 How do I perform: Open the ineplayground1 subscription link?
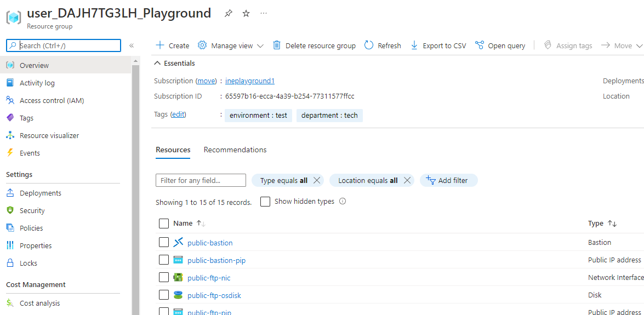(249, 81)
